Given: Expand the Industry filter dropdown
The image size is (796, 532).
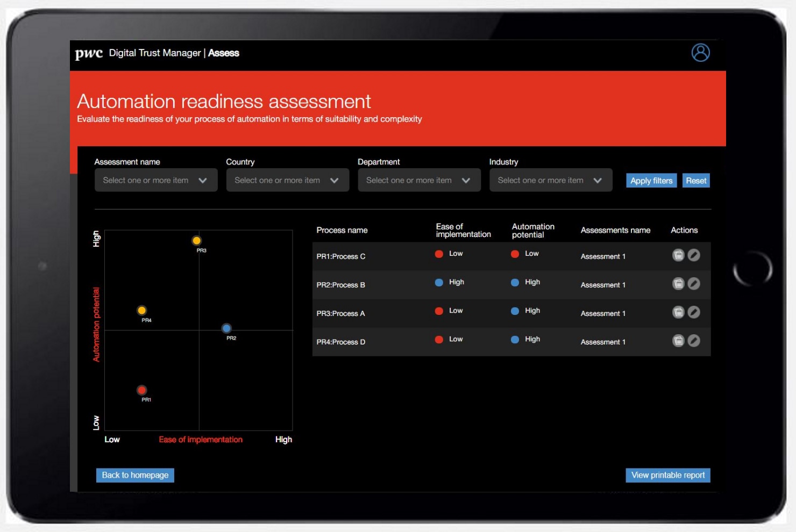Looking at the screenshot, I should 551,180.
